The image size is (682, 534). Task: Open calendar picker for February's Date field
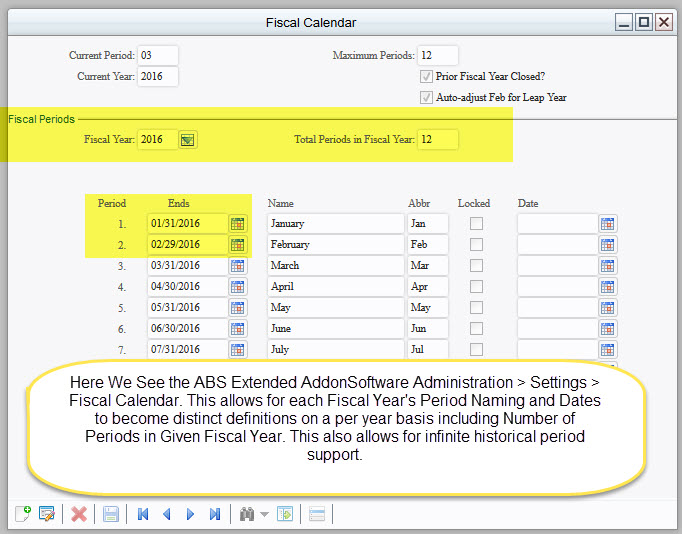(607, 245)
